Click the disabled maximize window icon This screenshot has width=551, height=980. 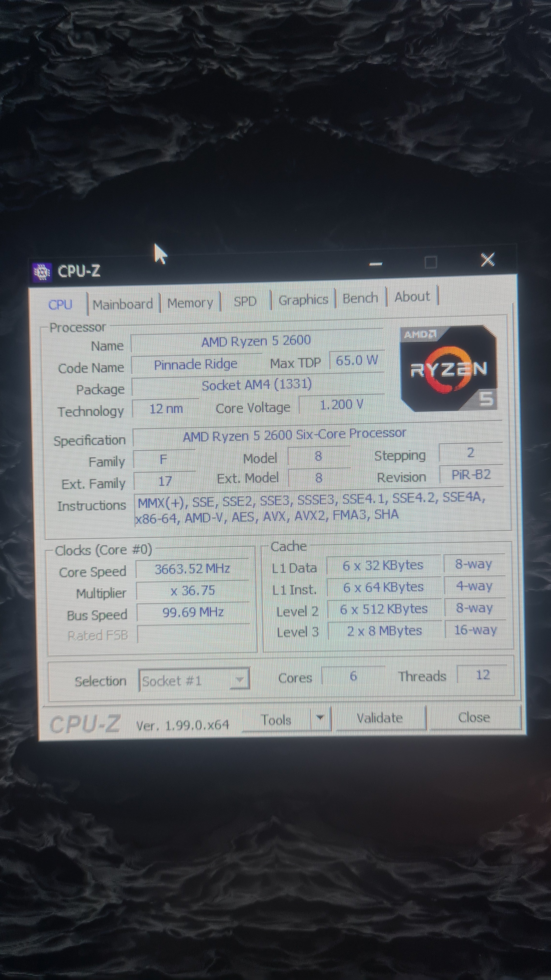point(430,262)
